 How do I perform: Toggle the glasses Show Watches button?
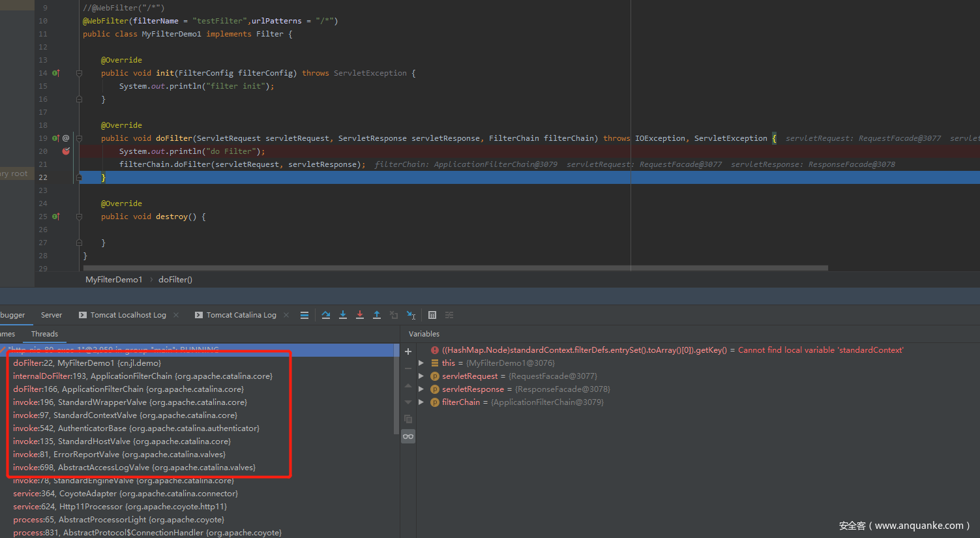click(408, 436)
